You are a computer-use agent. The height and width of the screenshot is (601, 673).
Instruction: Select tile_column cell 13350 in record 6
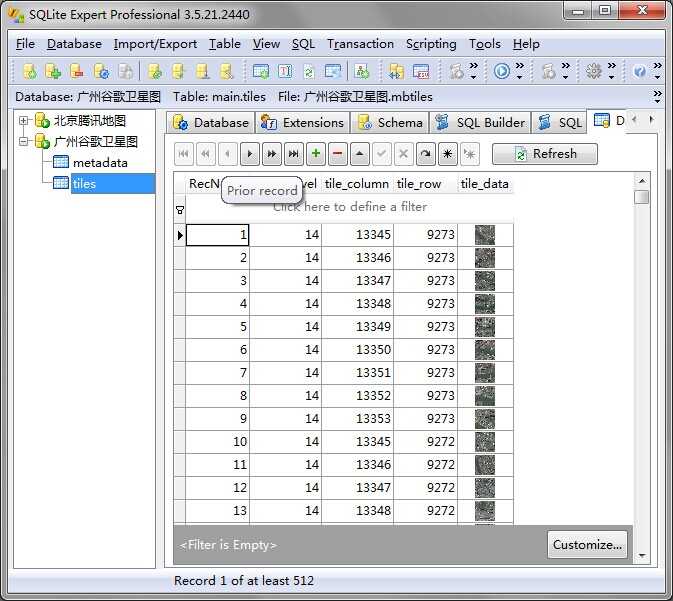pyautogui.click(x=358, y=350)
